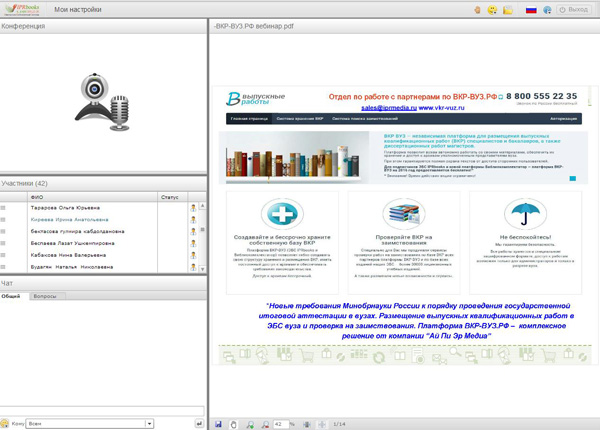The width and height of the screenshot is (600, 430).
Task: Click the IPRbooks logo
Action: click(x=22, y=10)
